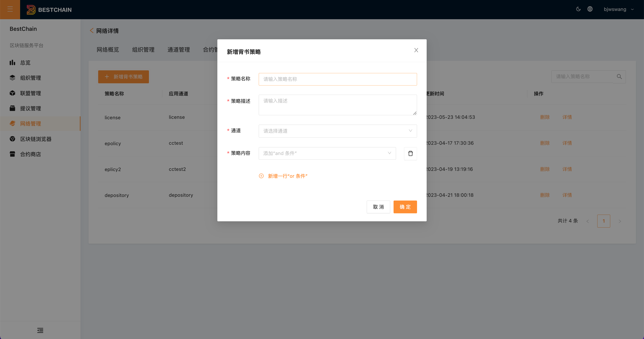Open the 添加"and 条件" dropdown
This screenshot has height=339, width=644.
(x=327, y=153)
